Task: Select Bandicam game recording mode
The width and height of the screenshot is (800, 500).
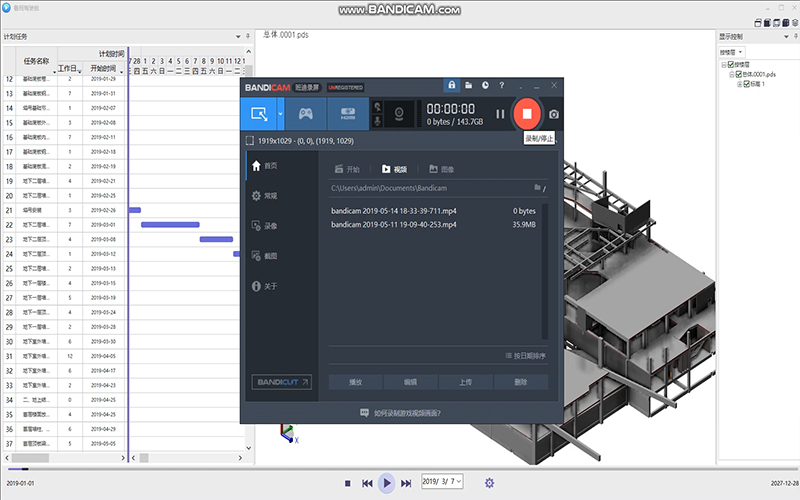Action: pyautogui.click(x=306, y=114)
